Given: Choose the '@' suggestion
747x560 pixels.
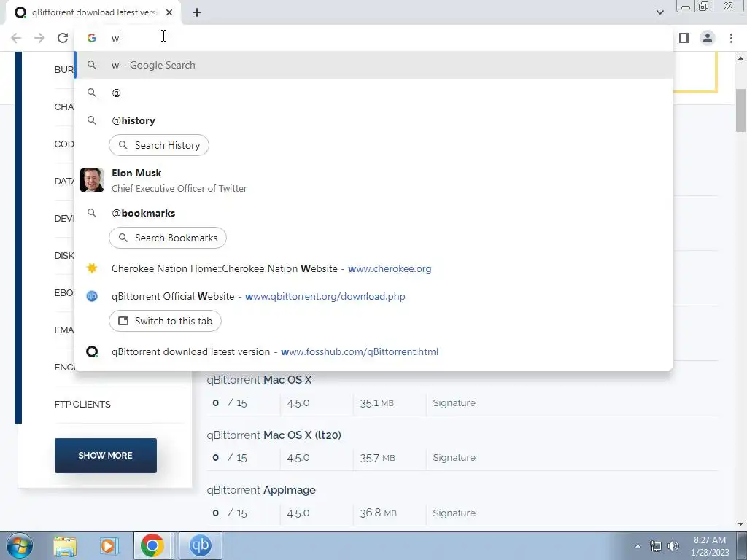Looking at the screenshot, I should 374,93.
